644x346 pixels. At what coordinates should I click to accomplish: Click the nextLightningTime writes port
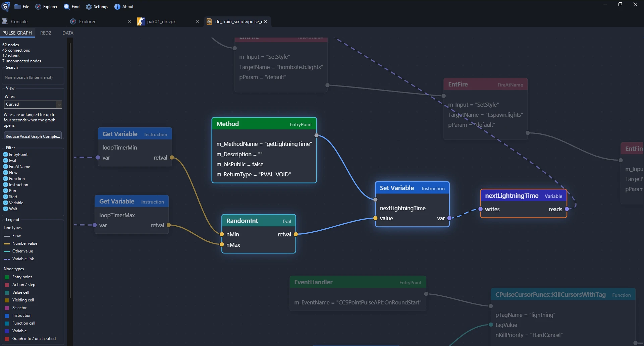[x=481, y=209]
